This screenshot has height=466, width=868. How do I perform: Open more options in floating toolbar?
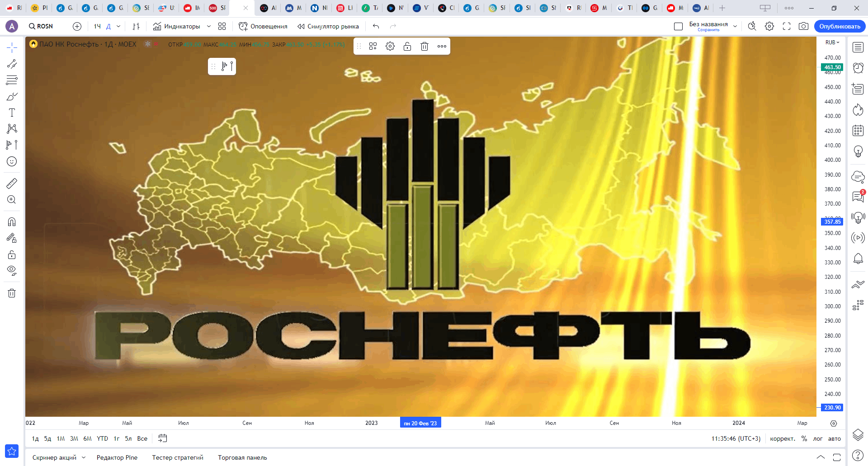click(x=442, y=46)
